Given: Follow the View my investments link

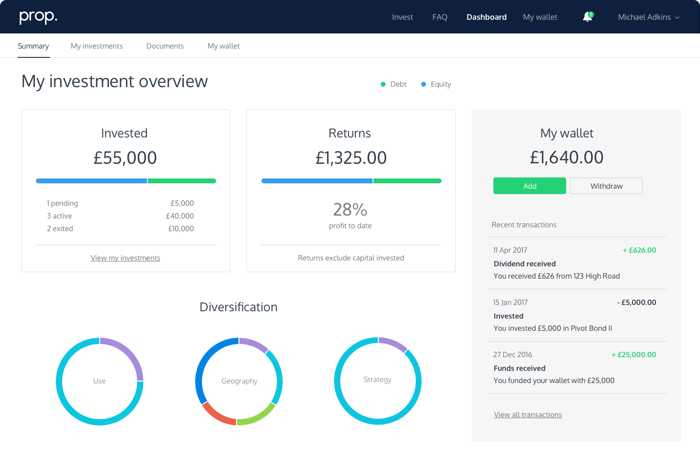Looking at the screenshot, I should point(125,258).
